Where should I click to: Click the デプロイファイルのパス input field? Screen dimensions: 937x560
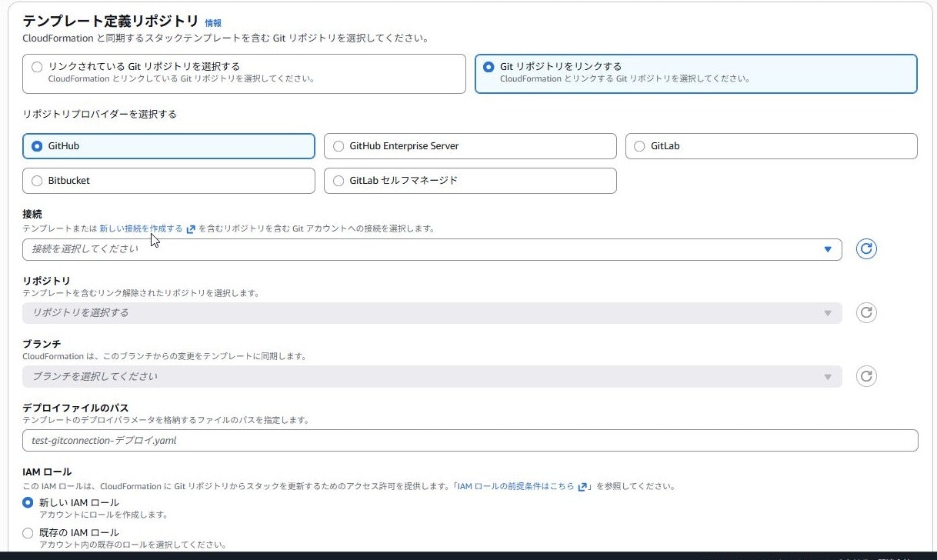point(470,441)
